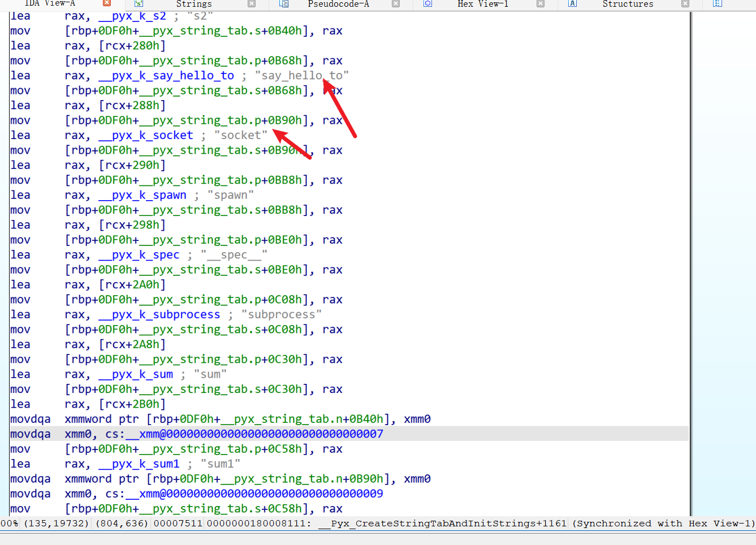Open the Hex View-1 tab
Screen dimensions: 756x545
click(483, 3)
